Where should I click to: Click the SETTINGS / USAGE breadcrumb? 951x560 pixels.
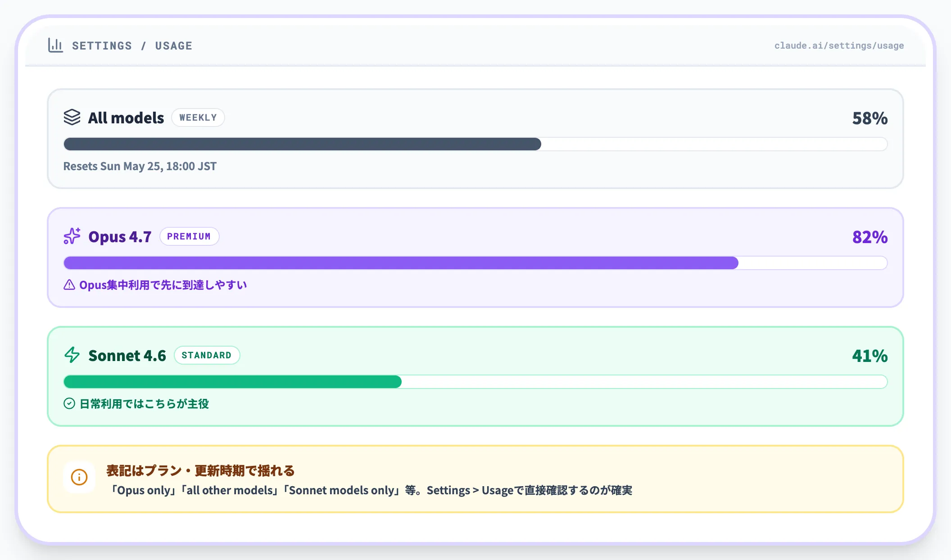click(x=132, y=45)
